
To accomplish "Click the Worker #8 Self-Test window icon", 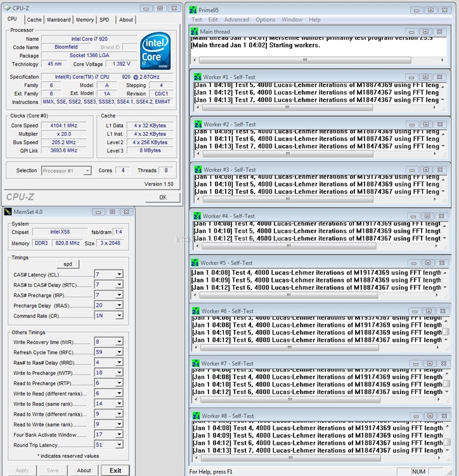I will (196, 416).
